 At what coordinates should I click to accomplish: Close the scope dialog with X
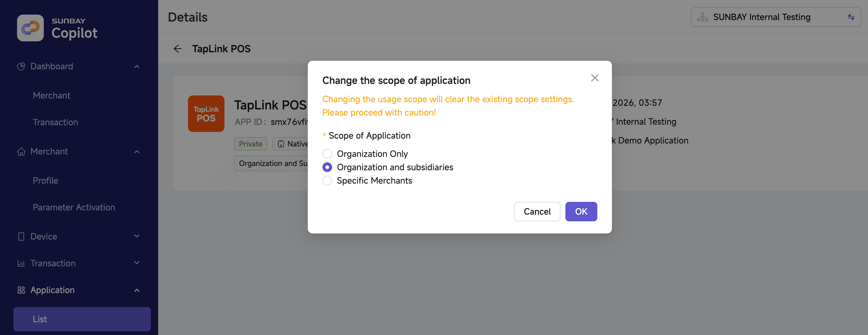pos(595,78)
